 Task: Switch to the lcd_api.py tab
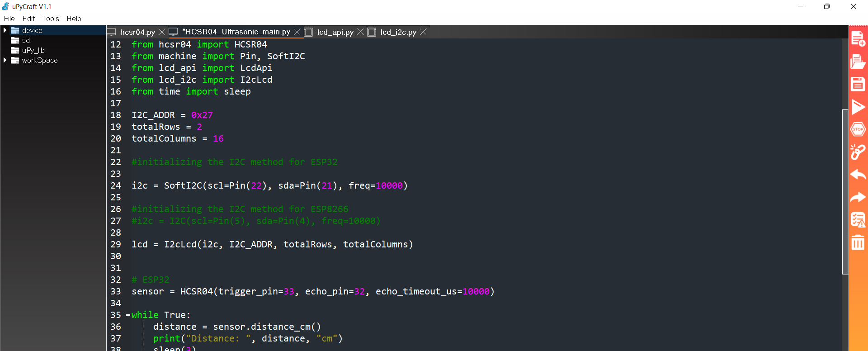[335, 32]
